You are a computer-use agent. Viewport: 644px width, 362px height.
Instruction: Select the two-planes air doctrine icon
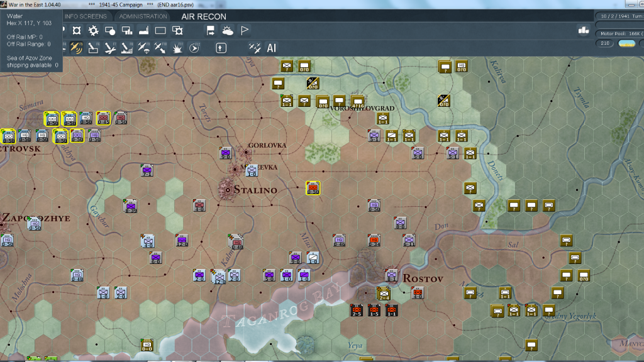pyautogui.click(x=255, y=47)
